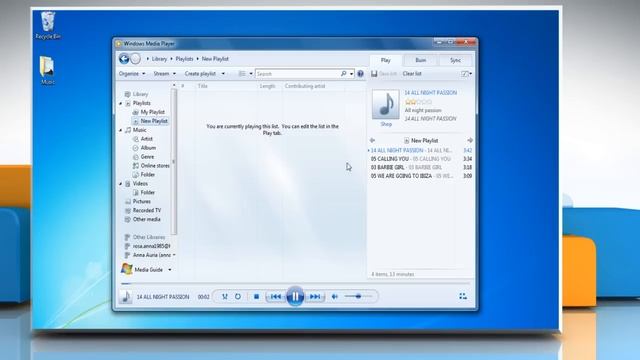Select the 03 BARBIE GIRL track
The width and height of the screenshot is (640, 360).
pos(421,167)
